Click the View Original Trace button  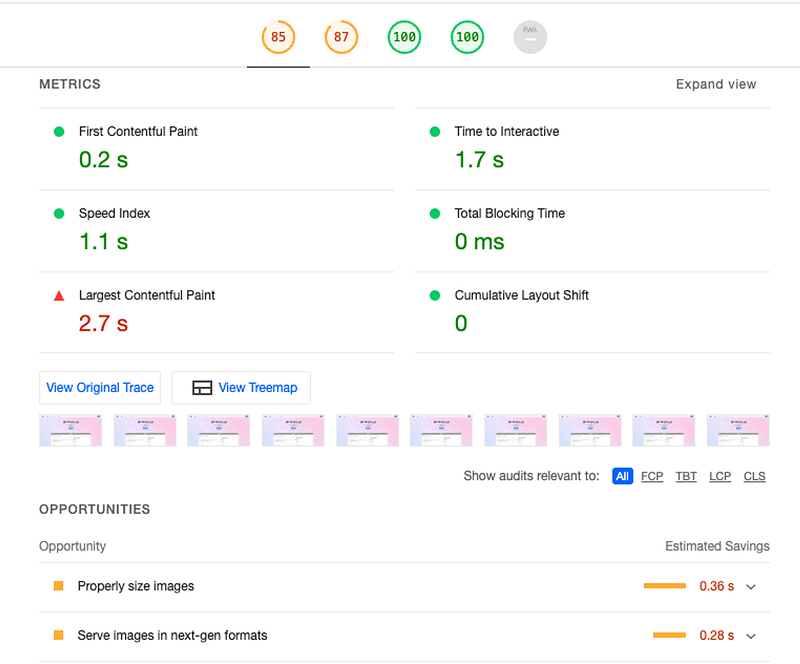coord(100,387)
